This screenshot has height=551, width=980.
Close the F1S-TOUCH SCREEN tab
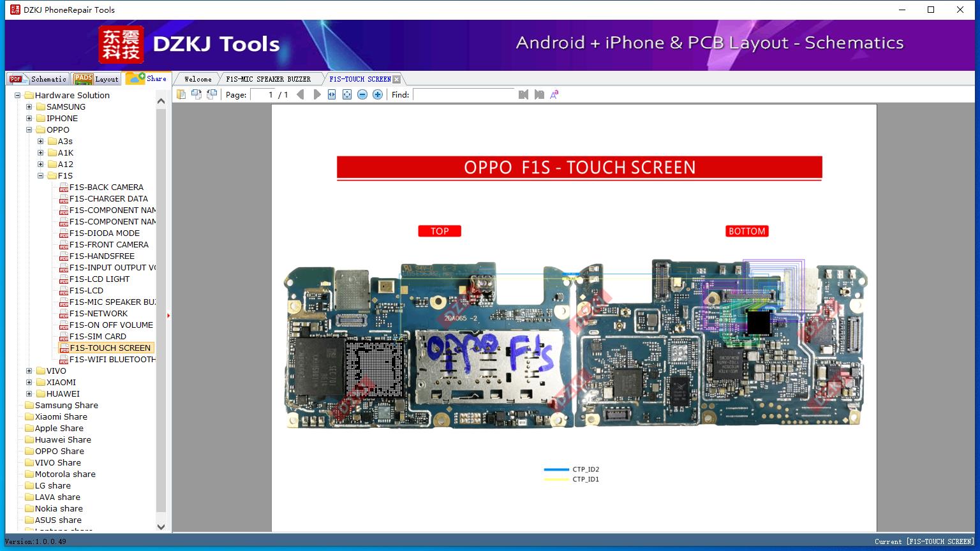click(x=397, y=79)
